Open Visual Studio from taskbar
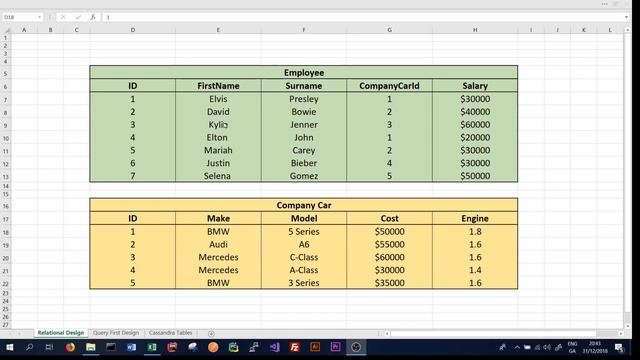Viewport: 640px width, 360px height. (274, 347)
